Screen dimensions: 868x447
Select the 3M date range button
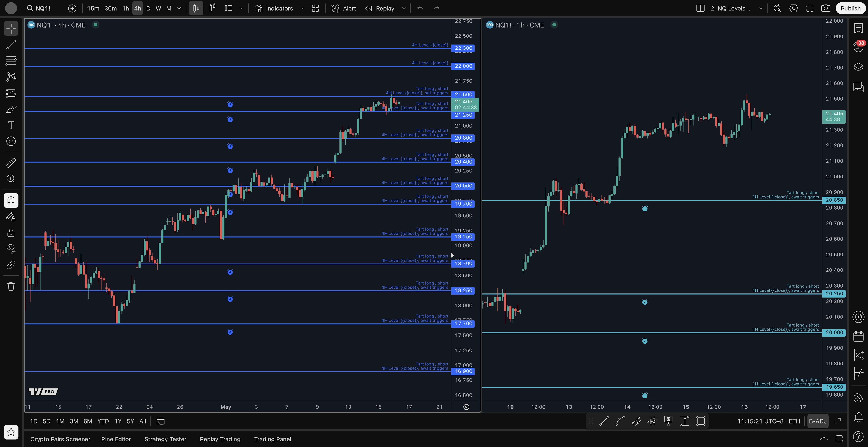(x=74, y=421)
